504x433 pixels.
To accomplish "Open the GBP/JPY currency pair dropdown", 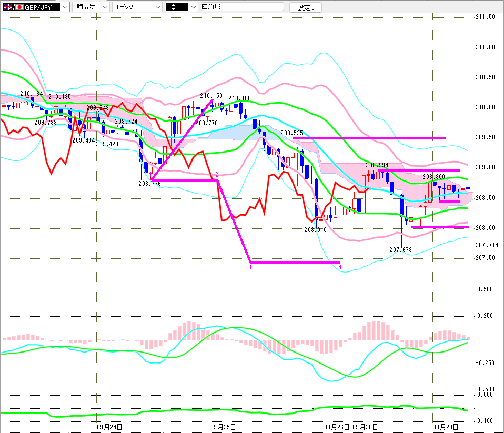I will [x=36, y=7].
